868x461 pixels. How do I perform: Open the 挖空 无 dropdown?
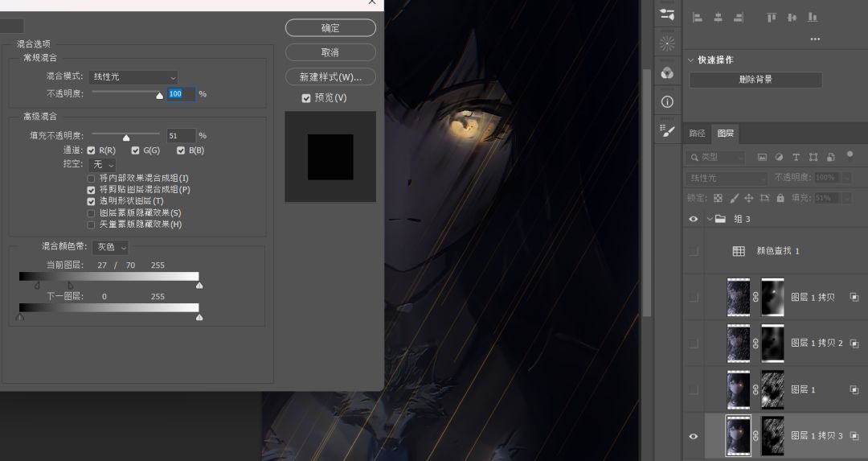(x=102, y=165)
